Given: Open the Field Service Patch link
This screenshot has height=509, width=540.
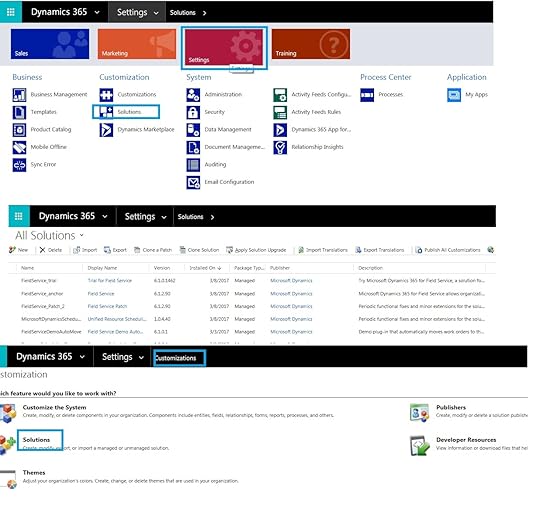Looking at the screenshot, I should [107, 306].
